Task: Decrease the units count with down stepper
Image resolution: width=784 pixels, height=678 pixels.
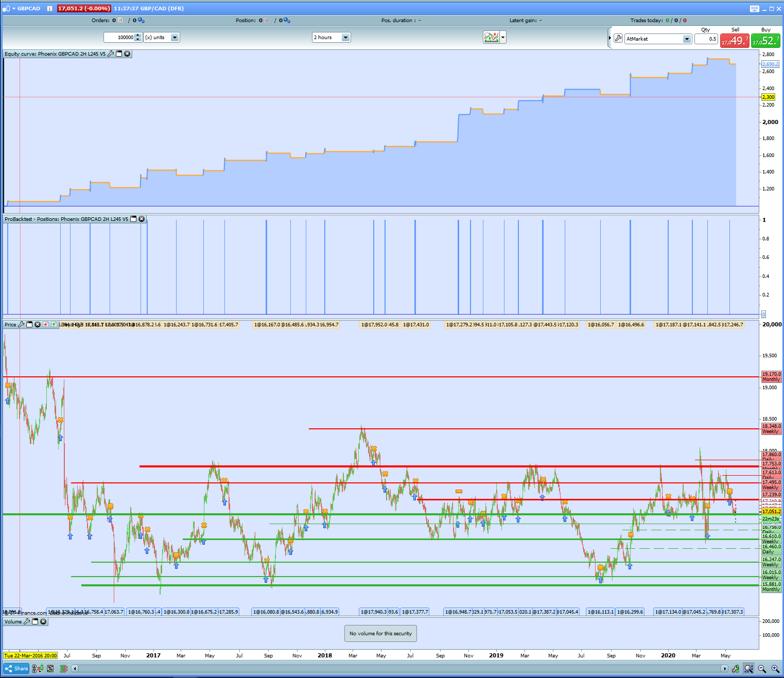Action: coord(137,40)
